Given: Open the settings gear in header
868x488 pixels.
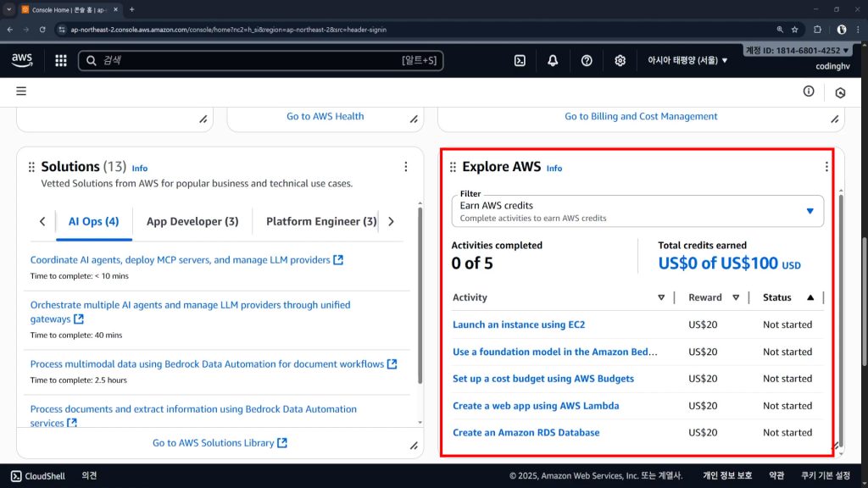Looking at the screenshot, I should point(620,60).
